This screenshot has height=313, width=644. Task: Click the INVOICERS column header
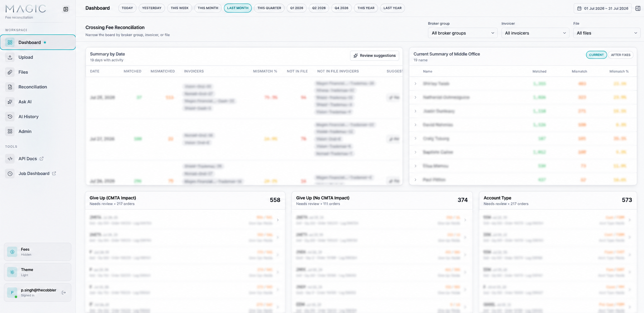coord(194,71)
